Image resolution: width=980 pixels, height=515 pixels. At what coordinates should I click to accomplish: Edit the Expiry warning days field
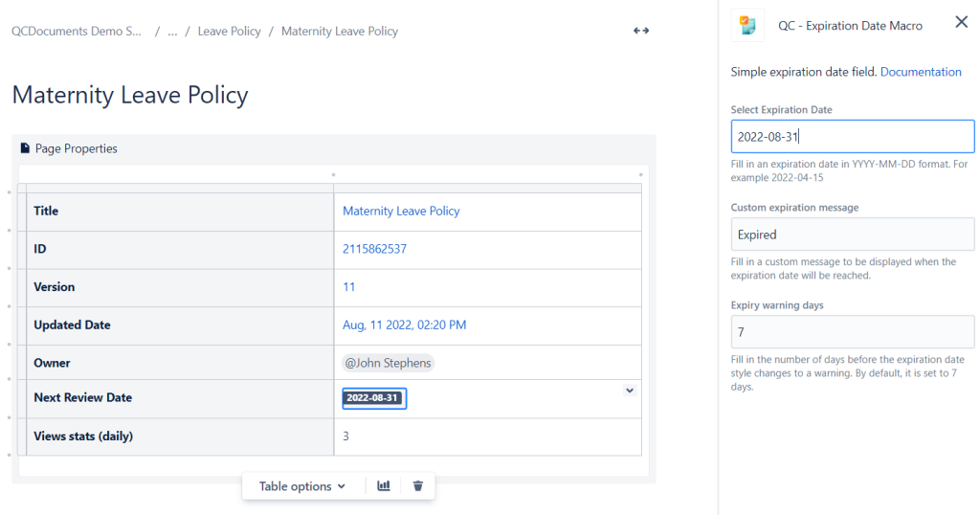(853, 332)
